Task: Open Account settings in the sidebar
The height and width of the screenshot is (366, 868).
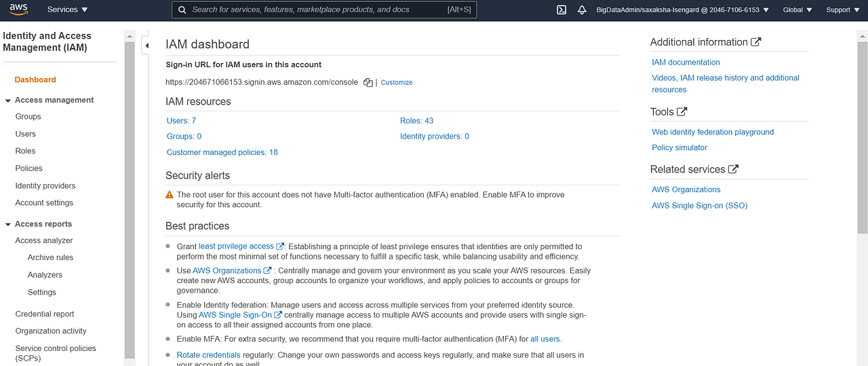Action: point(44,202)
